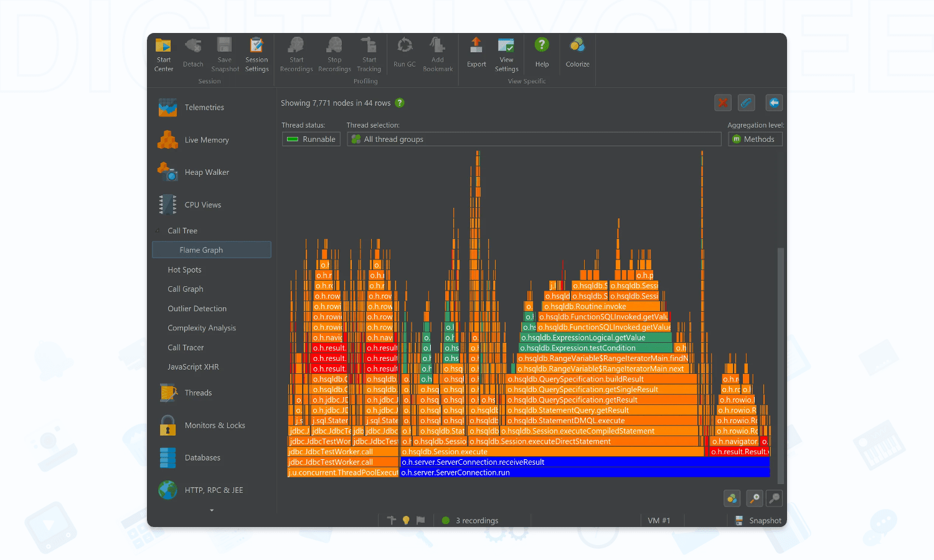Open the Threads section
The image size is (934, 560).
click(x=212, y=393)
